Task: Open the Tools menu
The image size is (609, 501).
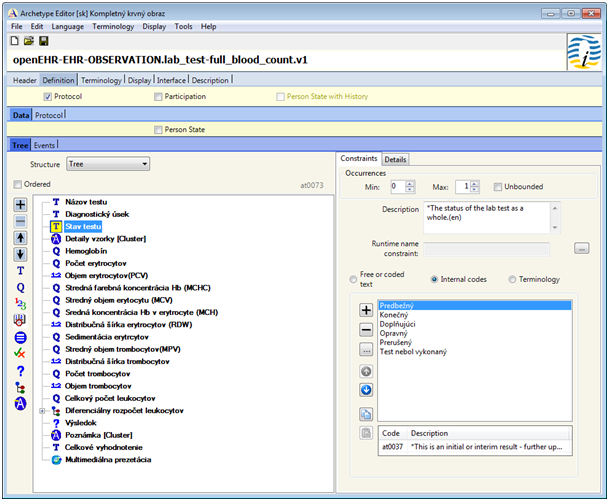Action: tap(183, 26)
